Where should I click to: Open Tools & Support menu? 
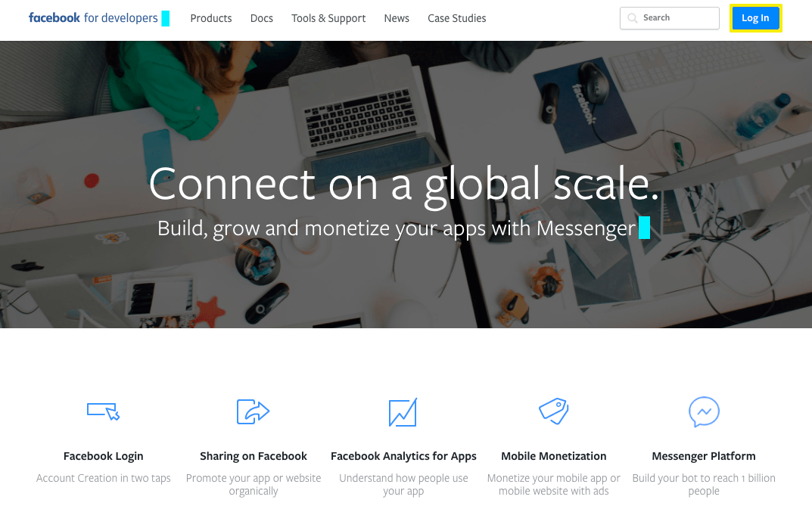(328, 18)
